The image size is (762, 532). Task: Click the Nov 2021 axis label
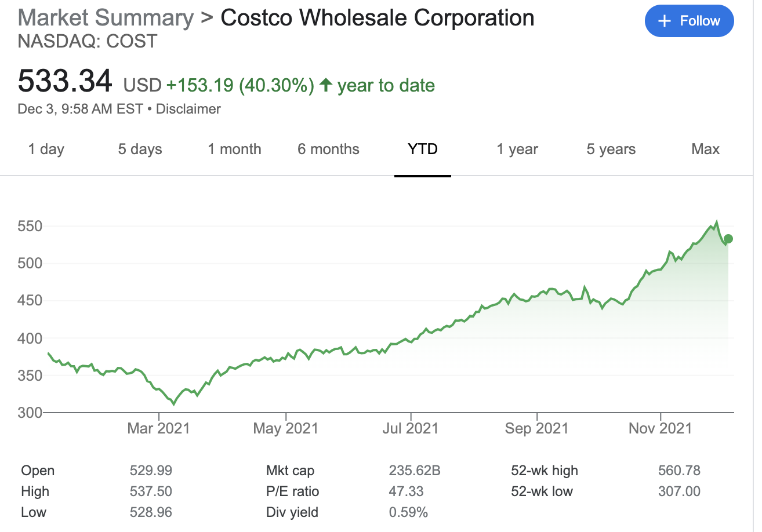(x=661, y=429)
